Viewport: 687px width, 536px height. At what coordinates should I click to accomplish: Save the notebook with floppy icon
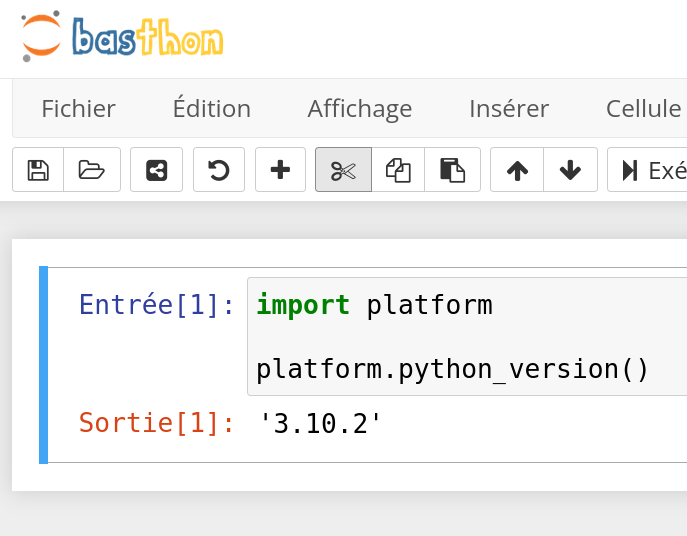tap(38, 170)
